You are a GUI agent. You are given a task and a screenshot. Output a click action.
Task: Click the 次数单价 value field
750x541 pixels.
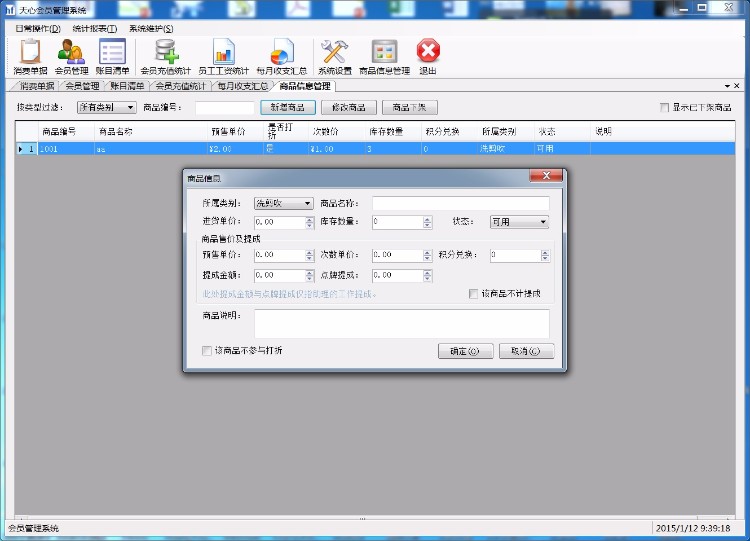coord(398,255)
